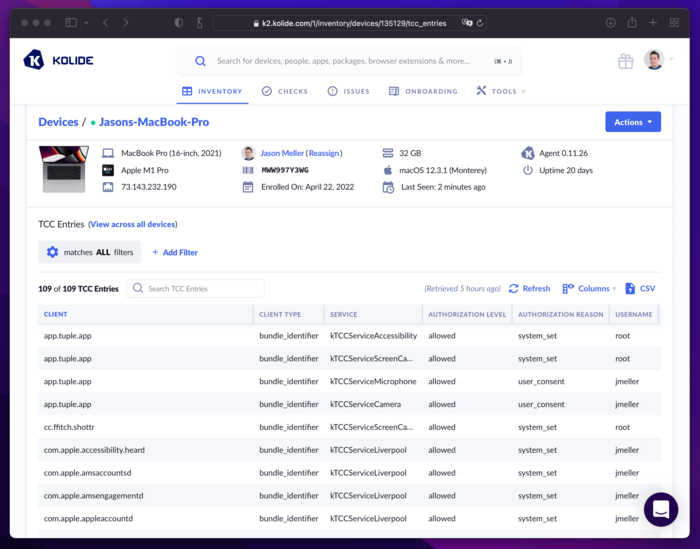The height and width of the screenshot is (549, 700).
Task: Open the gift box icon
Action: tap(625, 61)
